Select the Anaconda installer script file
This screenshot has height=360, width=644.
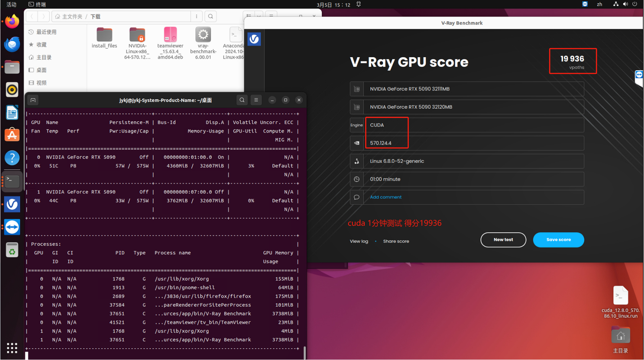[x=234, y=43]
